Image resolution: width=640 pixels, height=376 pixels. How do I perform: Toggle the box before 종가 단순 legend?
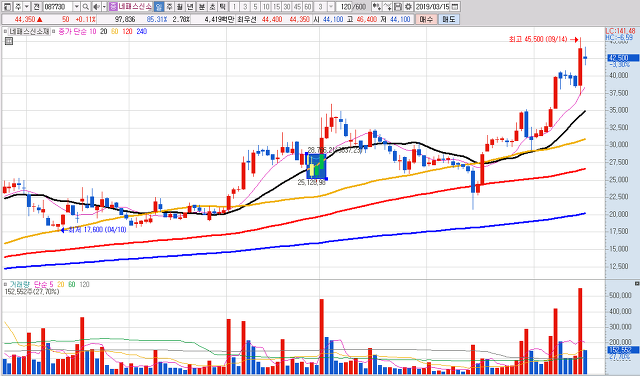point(53,31)
